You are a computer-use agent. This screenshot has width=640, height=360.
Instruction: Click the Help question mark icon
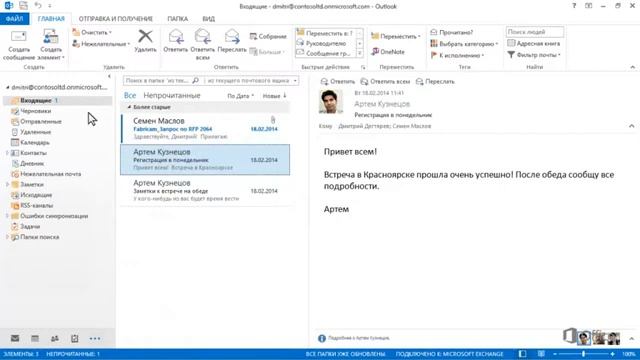pyautogui.click(x=574, y=6)
